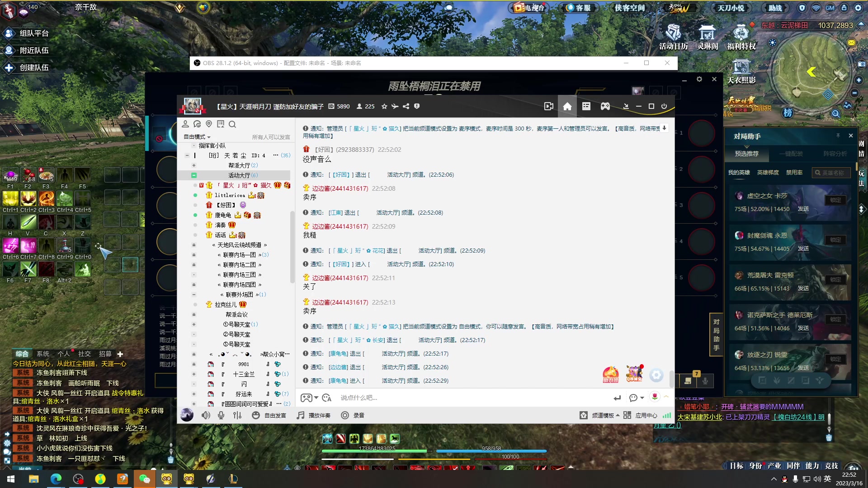868x488 pixels.
Task: Start recording with the 录音 button
Action: (x=353, y=415)
